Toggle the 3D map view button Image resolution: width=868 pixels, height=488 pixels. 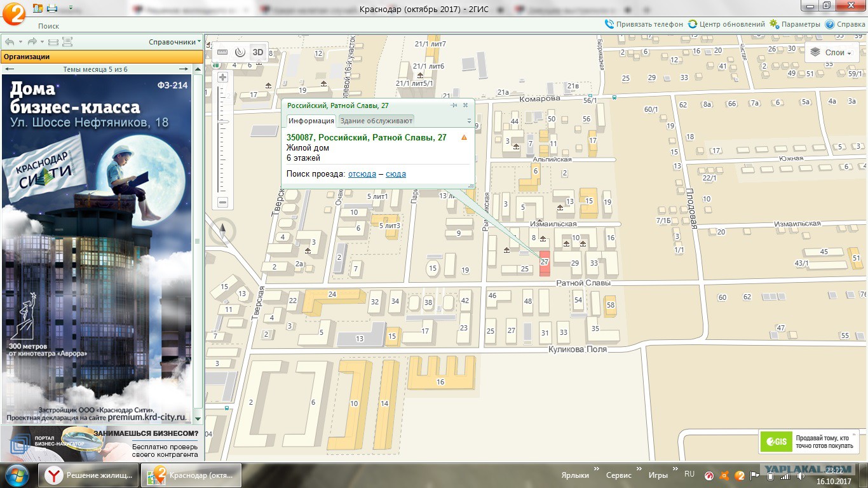point(257,52)
